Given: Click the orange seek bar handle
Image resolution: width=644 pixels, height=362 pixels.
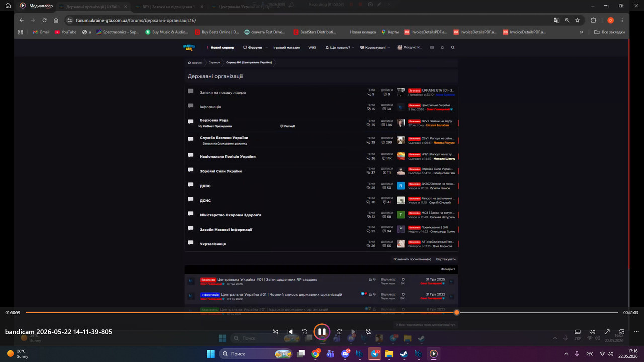Looking at the screenshot, I should pyautogui.click(x=457, y=312).
